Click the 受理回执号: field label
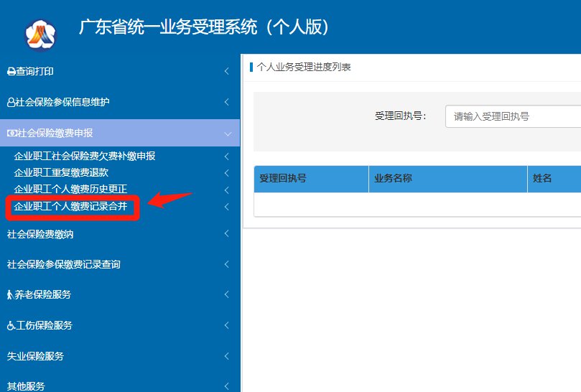 [400, 116]
